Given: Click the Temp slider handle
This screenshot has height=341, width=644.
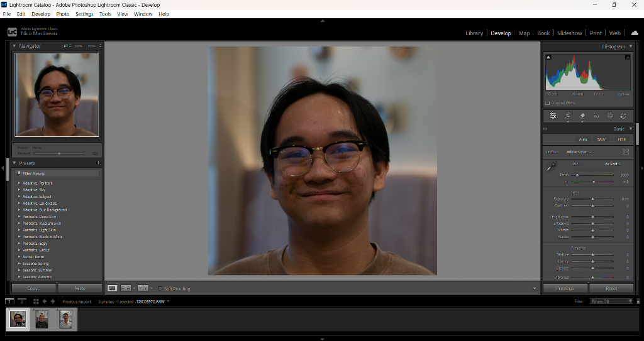Looking at the screenshot, I should pyautogui.click(x=577, y=175).
